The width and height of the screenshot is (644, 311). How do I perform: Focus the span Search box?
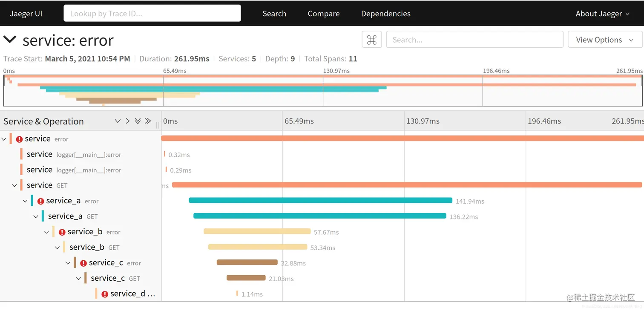[474, 40]
